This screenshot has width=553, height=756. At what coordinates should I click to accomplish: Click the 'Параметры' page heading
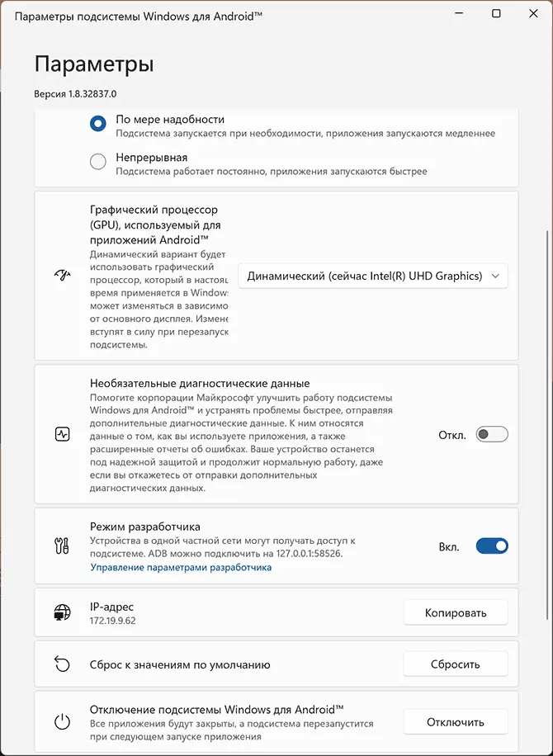click(94, 64)
